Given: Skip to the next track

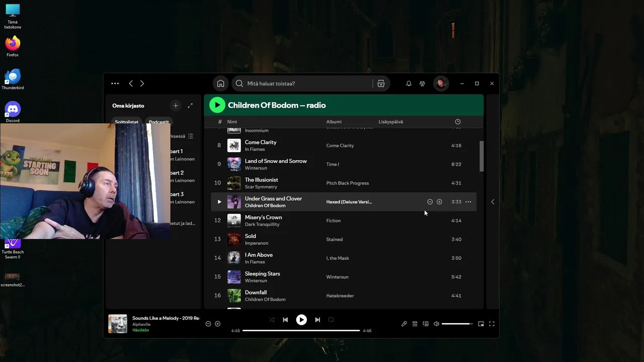Looking at the screenshot, I should (317, 320).
